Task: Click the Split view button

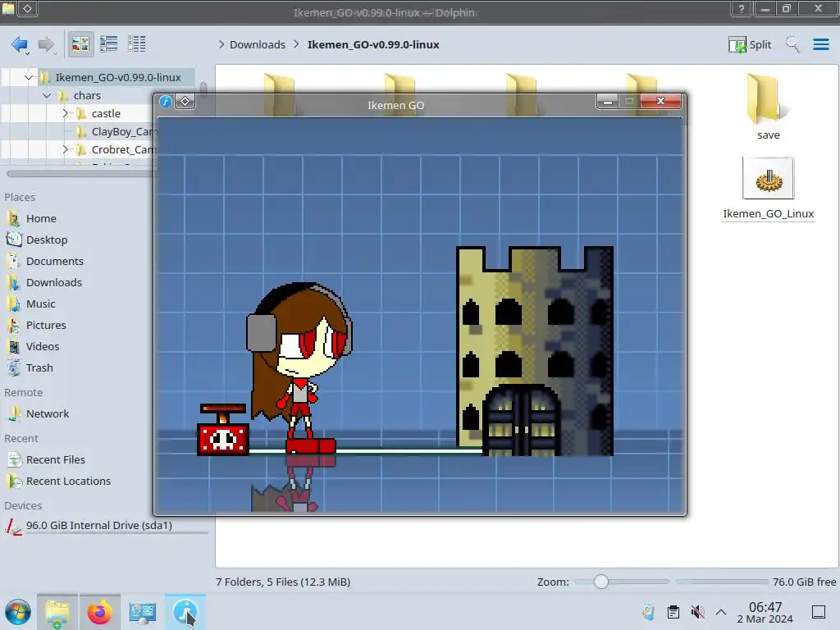Action: (750, 44)
